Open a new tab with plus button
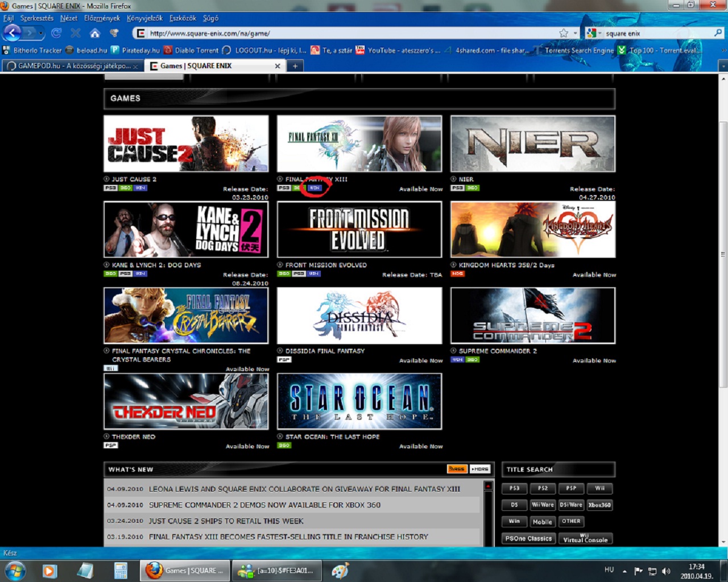This screenshot has width=728, height=582. tap(295, 66)
